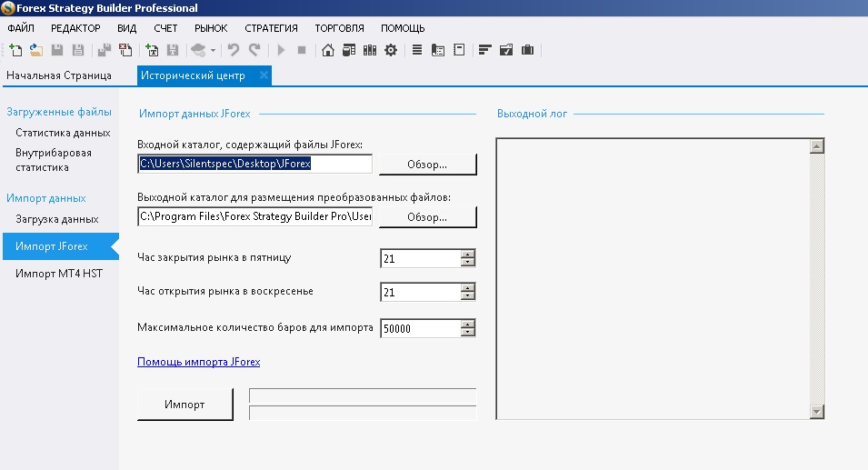Click the Импорт button
Viewport: 868px width, 470px height.
pyautogui.click(x=185, y=405)
